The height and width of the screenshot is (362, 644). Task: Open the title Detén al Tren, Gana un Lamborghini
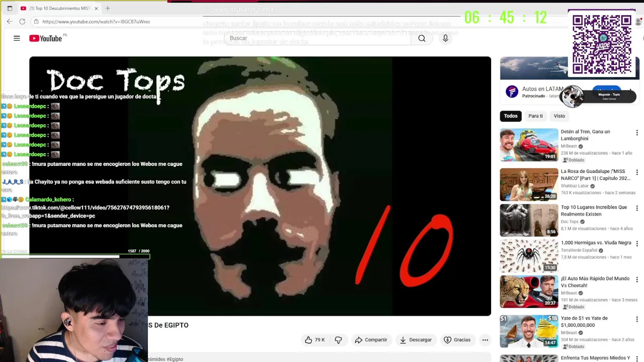pos(585,135)
